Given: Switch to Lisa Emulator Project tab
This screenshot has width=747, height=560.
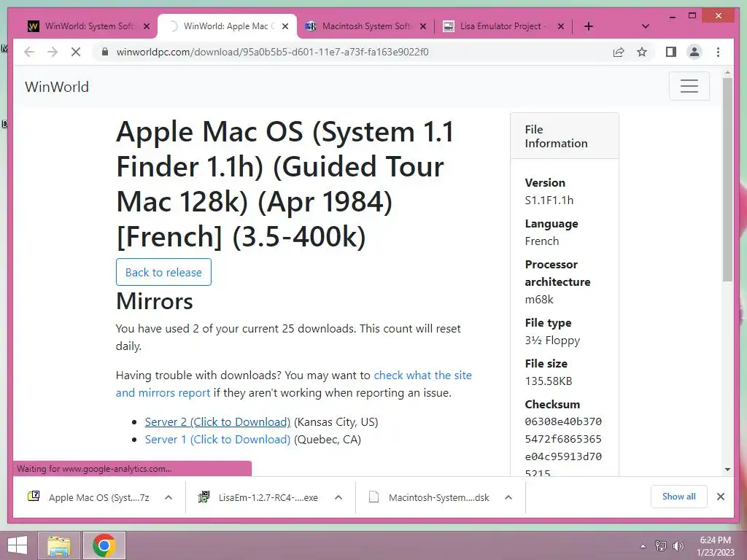Looking at the screenshot, I should click(503, 26).
